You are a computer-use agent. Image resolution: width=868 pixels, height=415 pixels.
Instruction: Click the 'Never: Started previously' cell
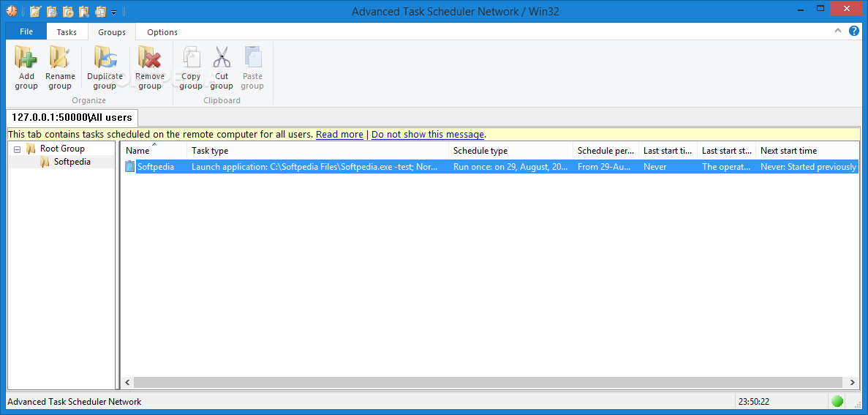click(x=807, y=166)
